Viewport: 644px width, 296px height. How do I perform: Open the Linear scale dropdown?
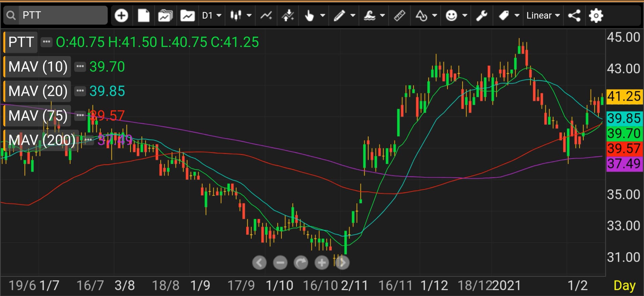[543, 15]
